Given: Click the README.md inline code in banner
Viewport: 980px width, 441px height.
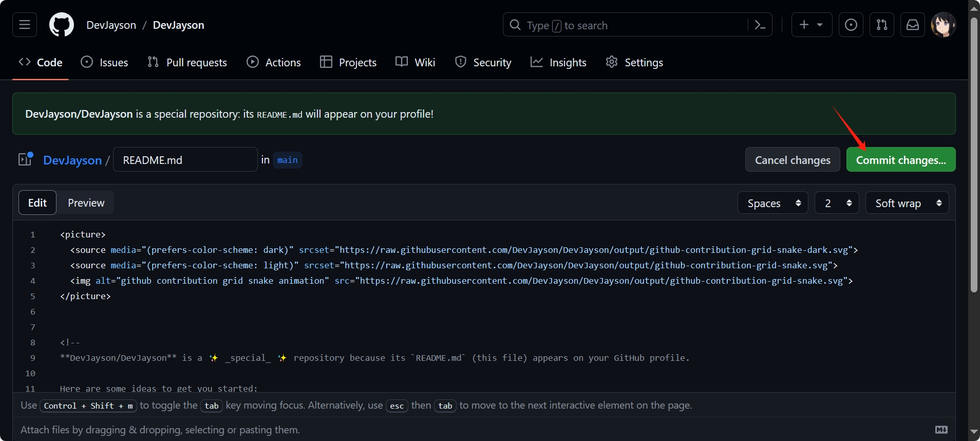Looking at the screenshot, I should coord(279,115).
